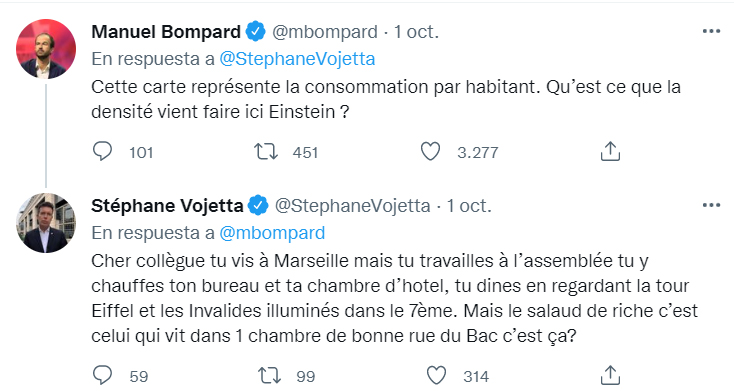The width and height of the screenshot is (734, 391).
Task: Click the @mbompard handle in first tweet header
Action: pyautogui.click(x=325, y=32)
